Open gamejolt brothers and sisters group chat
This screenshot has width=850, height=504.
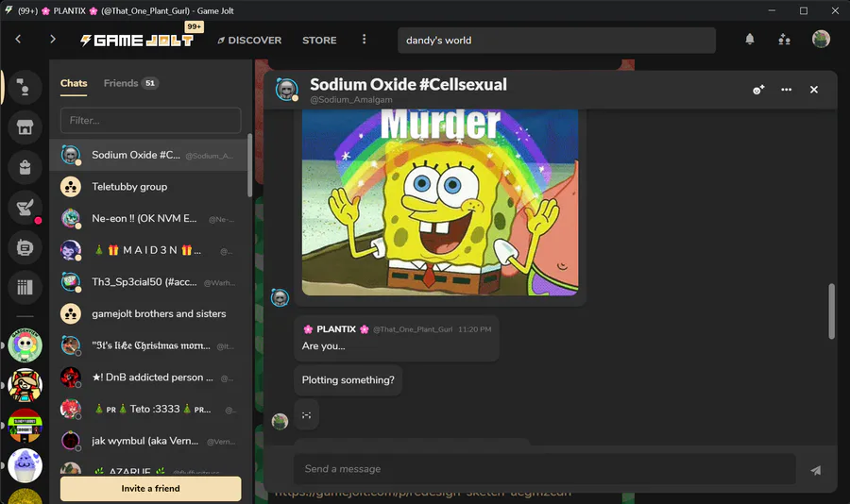(x=148, y=313)
